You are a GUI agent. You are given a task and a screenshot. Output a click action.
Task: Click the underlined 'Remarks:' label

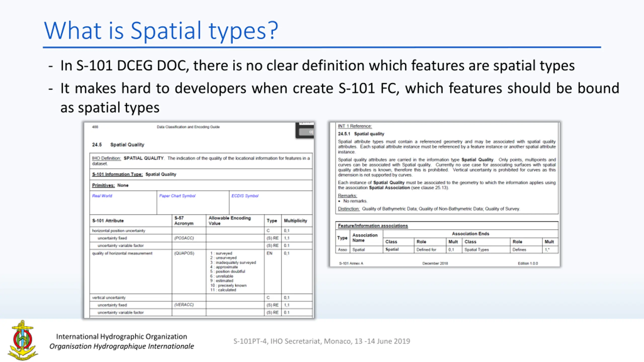point(347,196)
